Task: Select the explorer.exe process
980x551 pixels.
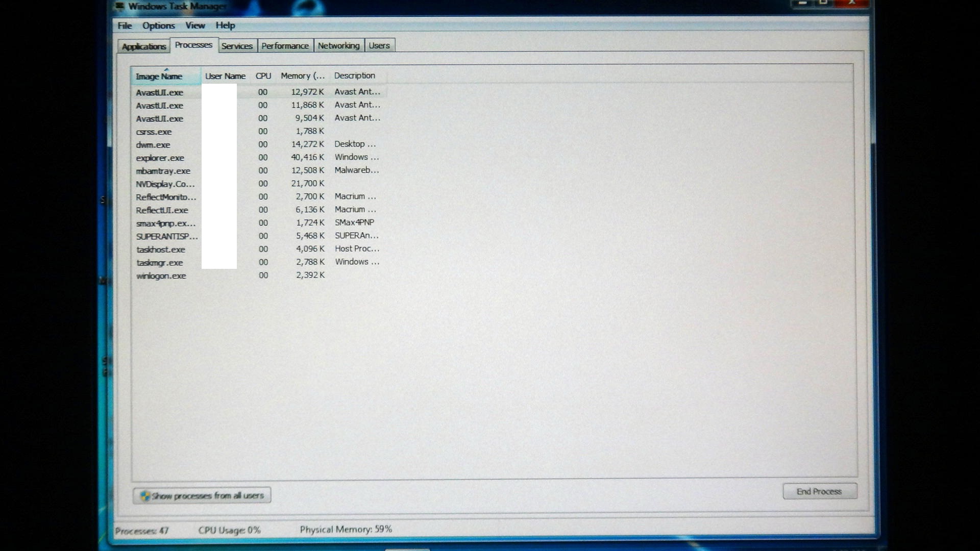Action: tap(259, 158)
